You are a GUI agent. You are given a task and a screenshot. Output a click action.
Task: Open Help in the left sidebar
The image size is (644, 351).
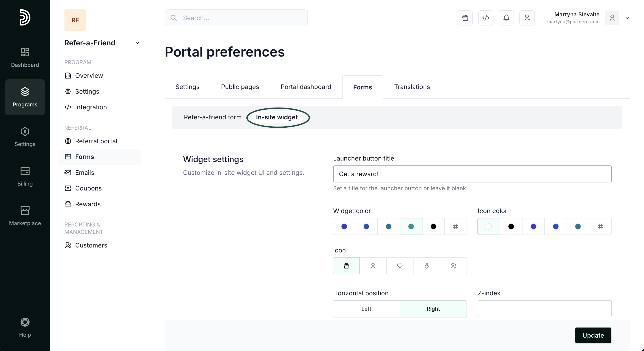pos(25,327)
